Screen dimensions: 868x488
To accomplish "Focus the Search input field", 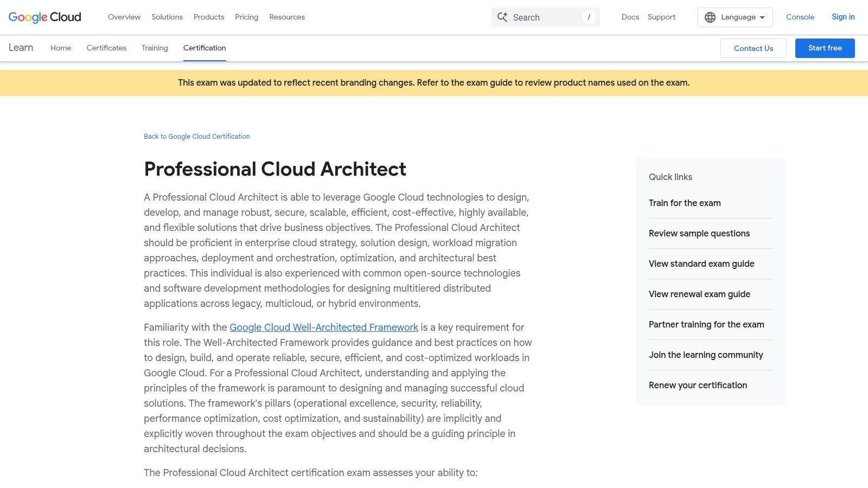I will pos(546,17).
